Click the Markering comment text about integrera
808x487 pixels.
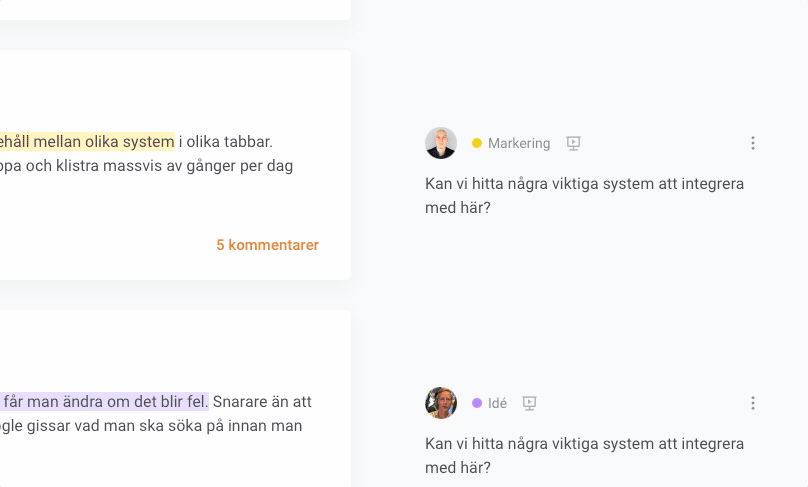[x=584, y=196]
